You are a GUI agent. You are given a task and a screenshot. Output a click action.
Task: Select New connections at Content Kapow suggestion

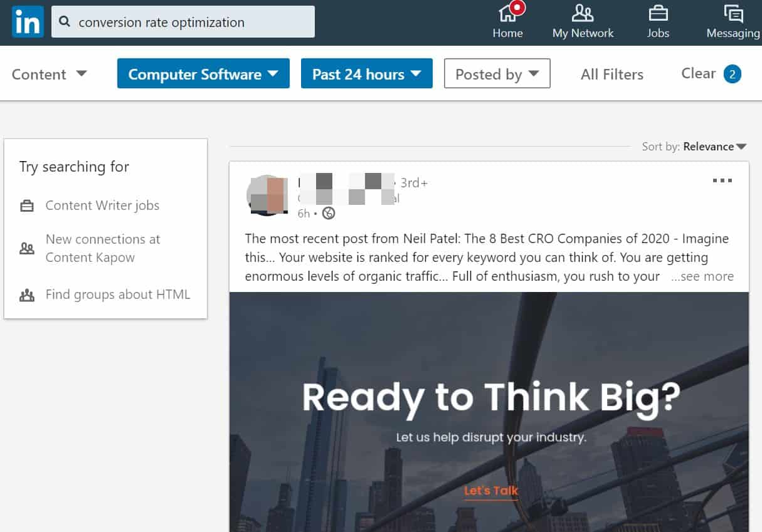coord(102,248)
